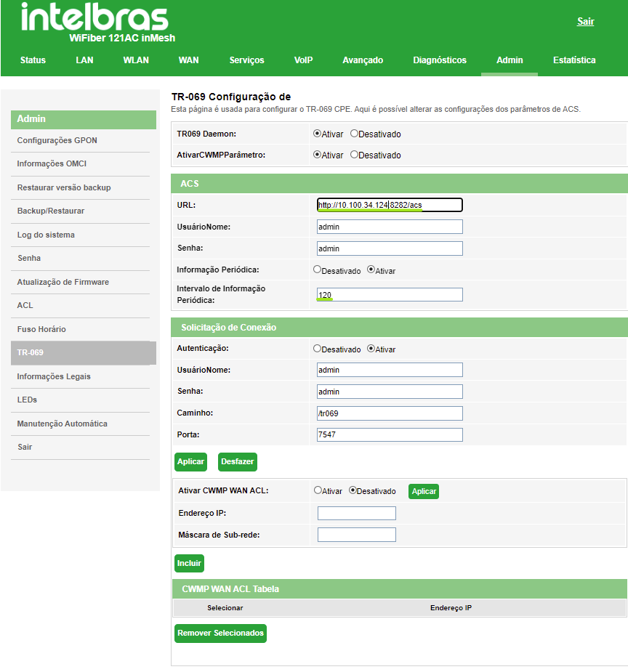Screen dimensions: 628x672
Task: Click the Sair link in header
Action: pyautogui.click(x=585, y=21)
